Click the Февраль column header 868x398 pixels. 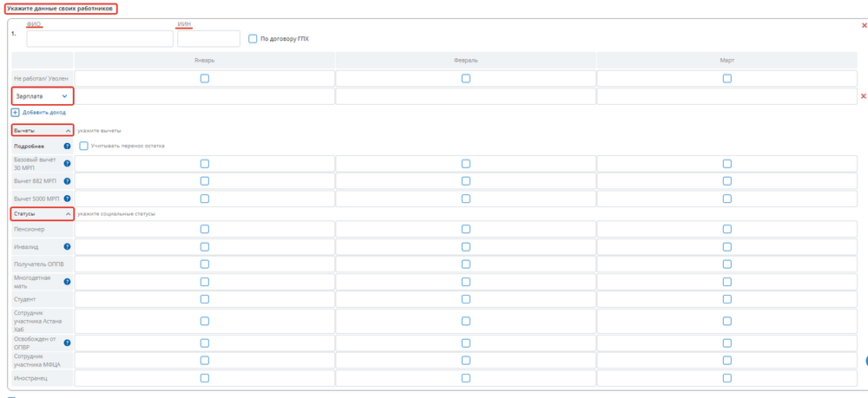(x=466, y=60)
